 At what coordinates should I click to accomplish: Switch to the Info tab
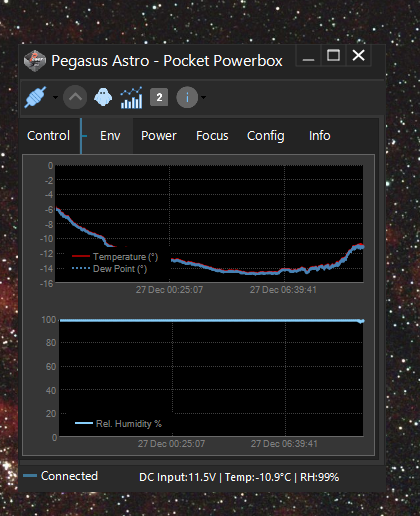(319, 136)
